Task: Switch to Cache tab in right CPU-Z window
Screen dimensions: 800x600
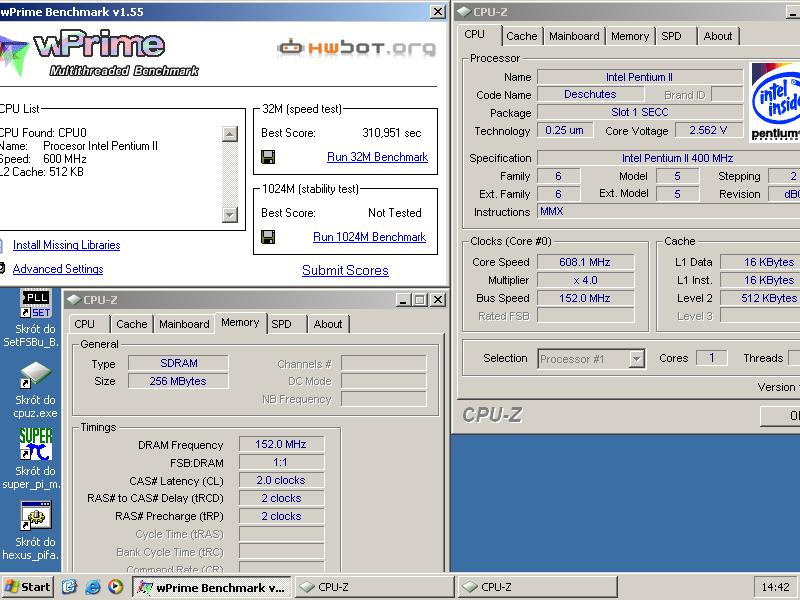Action: pyautogui.click(x=521, y=36)
